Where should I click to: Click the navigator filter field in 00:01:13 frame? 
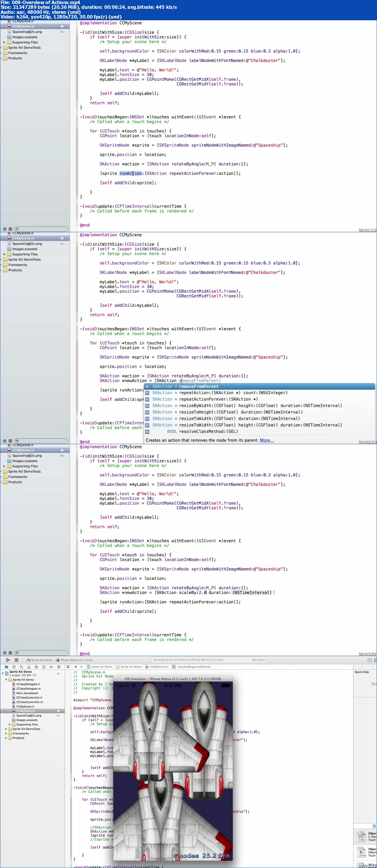coord(41,229)
